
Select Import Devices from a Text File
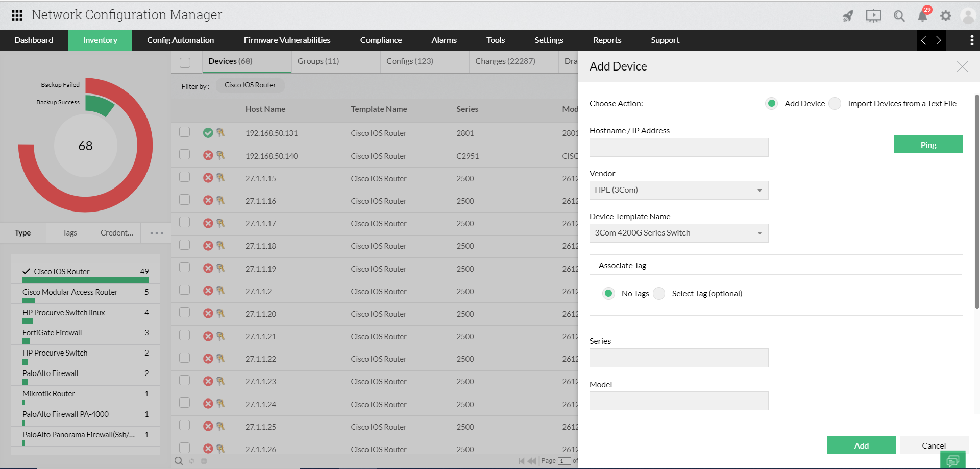click(835, 104)
